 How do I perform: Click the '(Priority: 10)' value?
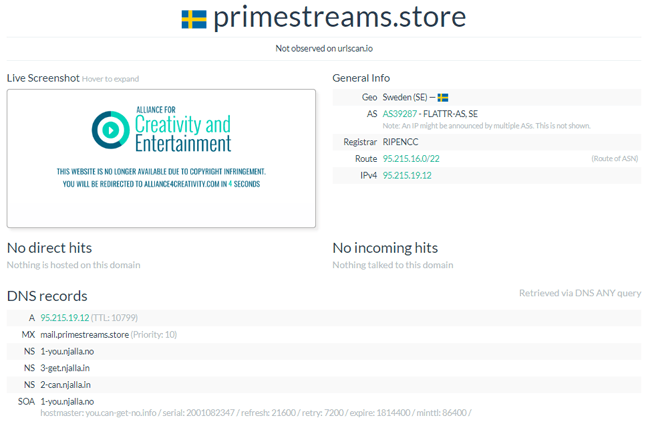pyautogui.click(x=154, y=334)
